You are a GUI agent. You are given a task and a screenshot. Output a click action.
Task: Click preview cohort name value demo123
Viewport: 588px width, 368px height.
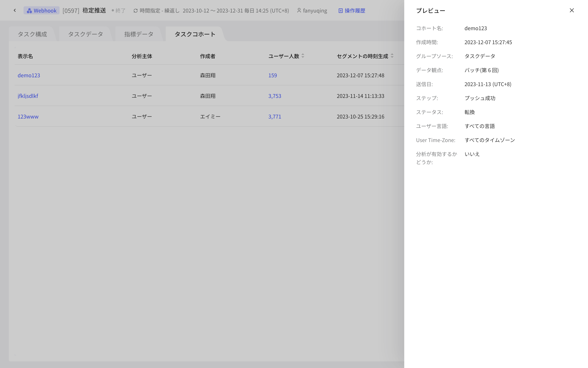(x=476, y=28)
